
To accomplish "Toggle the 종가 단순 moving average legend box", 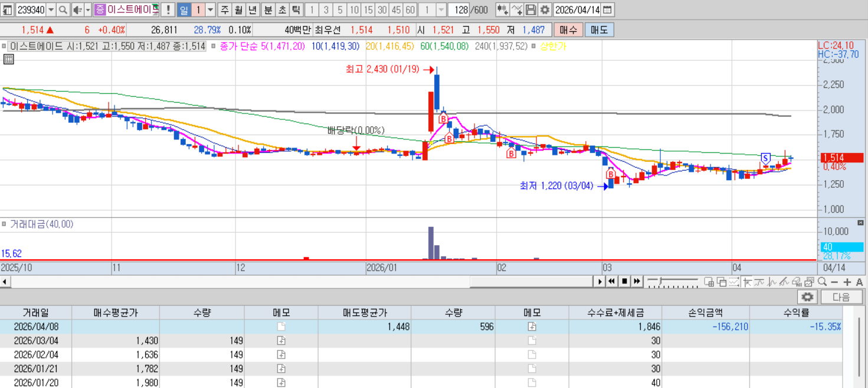I will pos(214,46).
